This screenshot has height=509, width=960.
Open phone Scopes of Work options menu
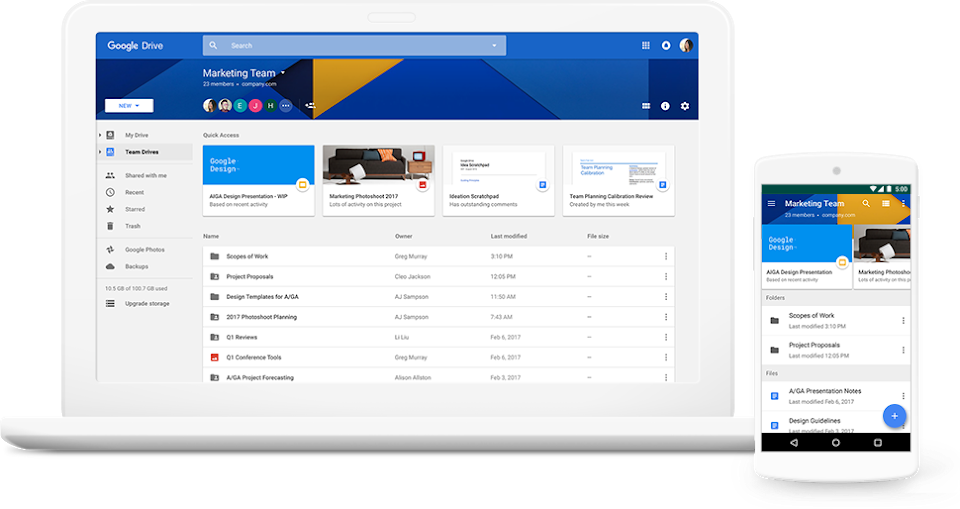tap(903, 320)
